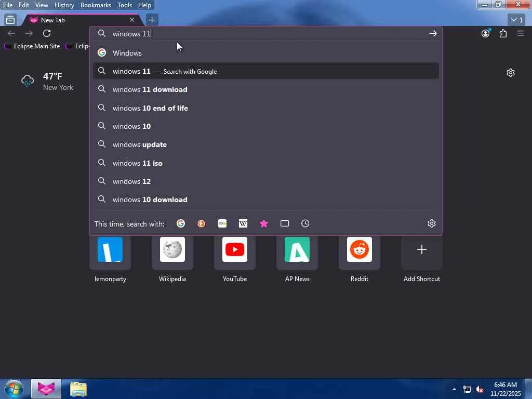Search this time with eBay icon

(222, 223)
